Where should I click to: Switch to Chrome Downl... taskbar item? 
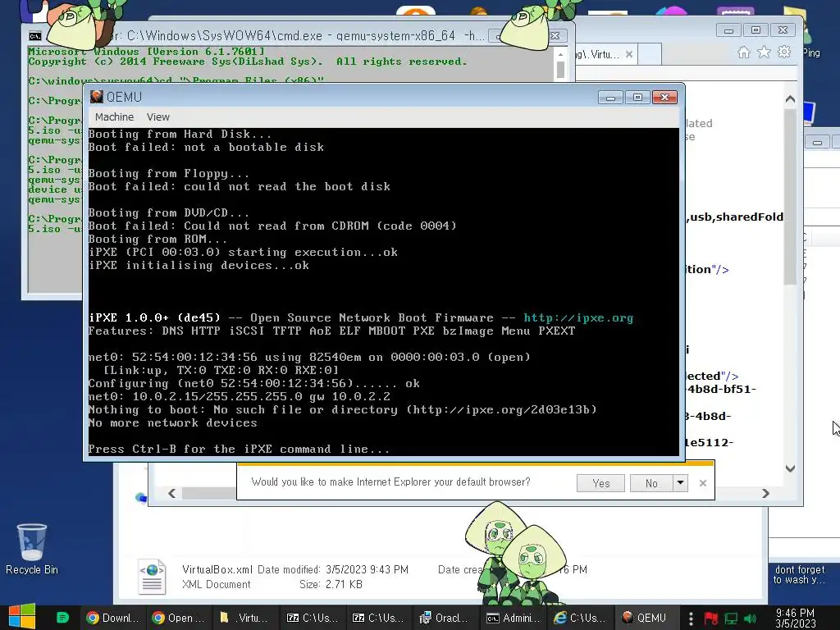click(x=113, y=618)
